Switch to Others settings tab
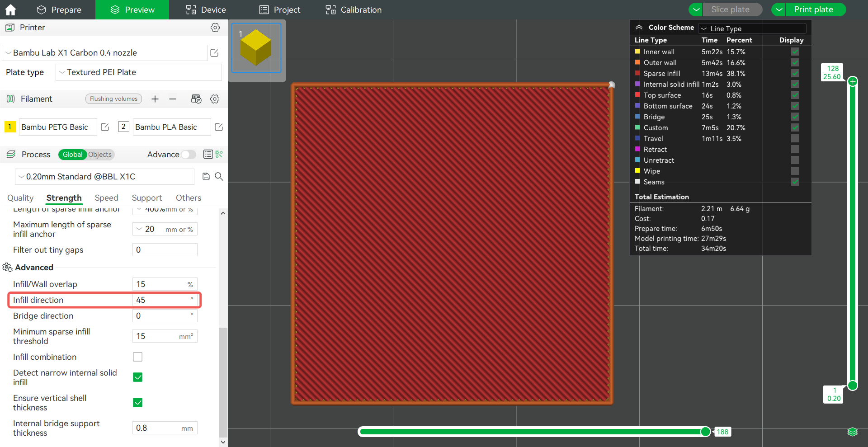Image resolution: width=868 pixels, height=447 pixels. click(189, 198)
